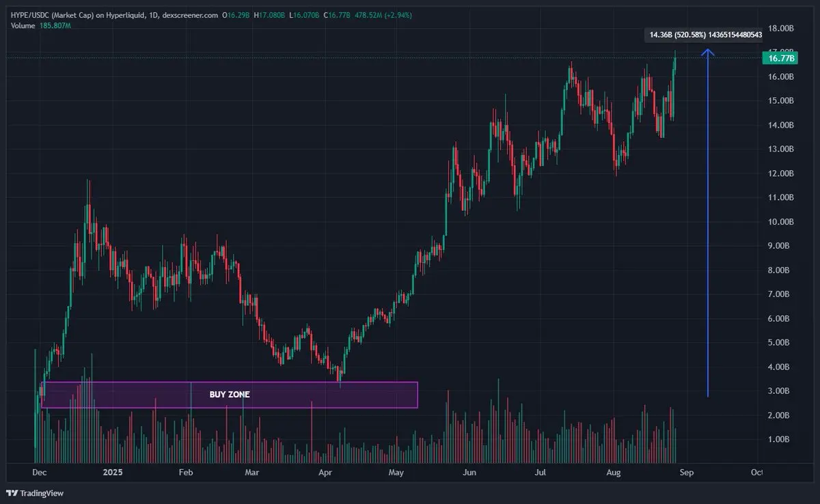This screenshot has height=504, width=820.
Task: Click the 14.36B (520.58%) measurement label
Action: (704, 35)
